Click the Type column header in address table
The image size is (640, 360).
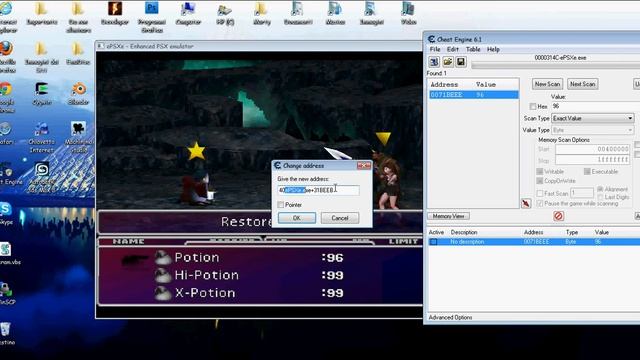(x=571, y=232)
